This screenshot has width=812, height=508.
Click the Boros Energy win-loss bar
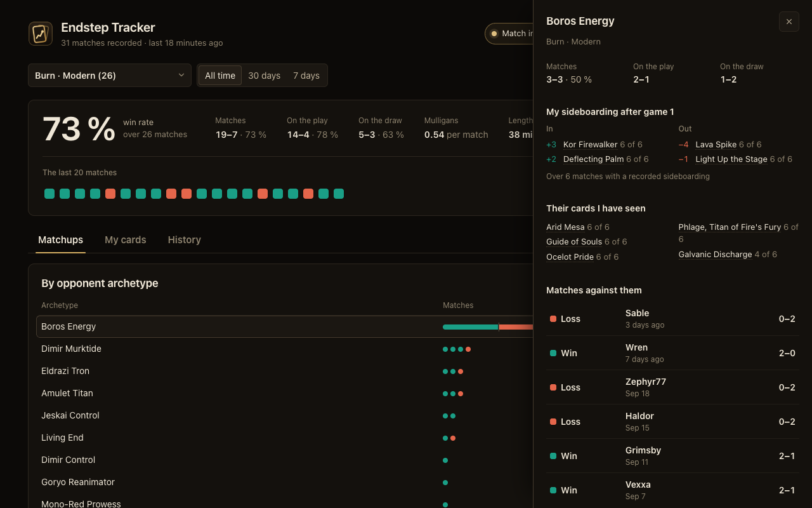tap(488, 327)
